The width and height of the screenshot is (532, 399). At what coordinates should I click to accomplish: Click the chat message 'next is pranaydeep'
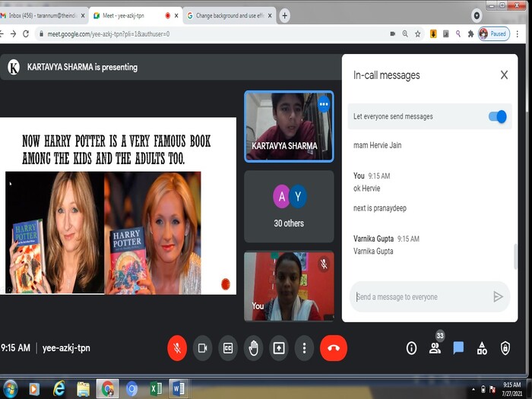380,208
